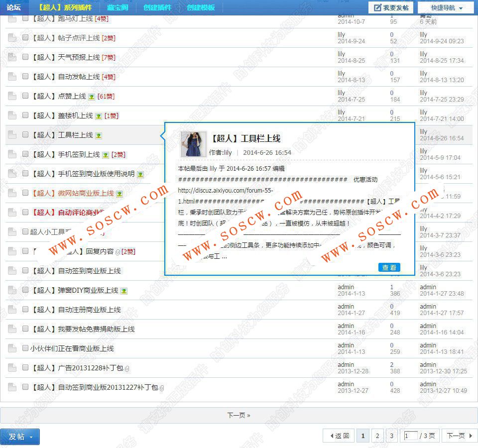Expand the 快捷导航 dropdown
This screenshot has width=478, height=448.
point(446,7)
